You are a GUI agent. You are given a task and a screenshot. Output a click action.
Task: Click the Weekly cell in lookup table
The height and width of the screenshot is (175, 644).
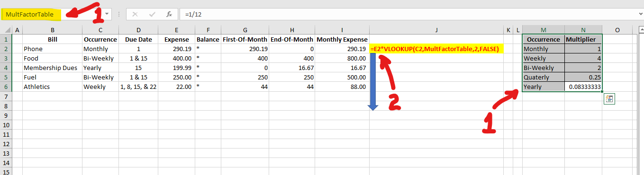pos(544,58)
